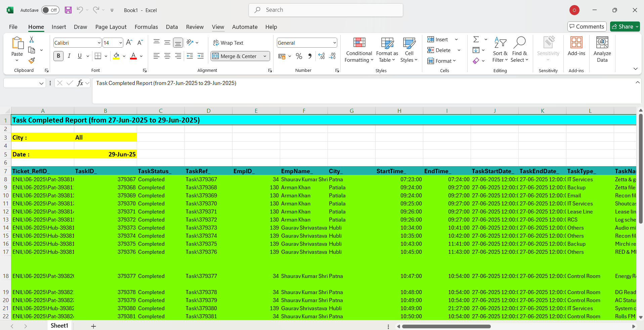The height and width of the screenshot is (330, 644).
Task: Click the Copy icon in Clipboard group
Action: [32, 50]
